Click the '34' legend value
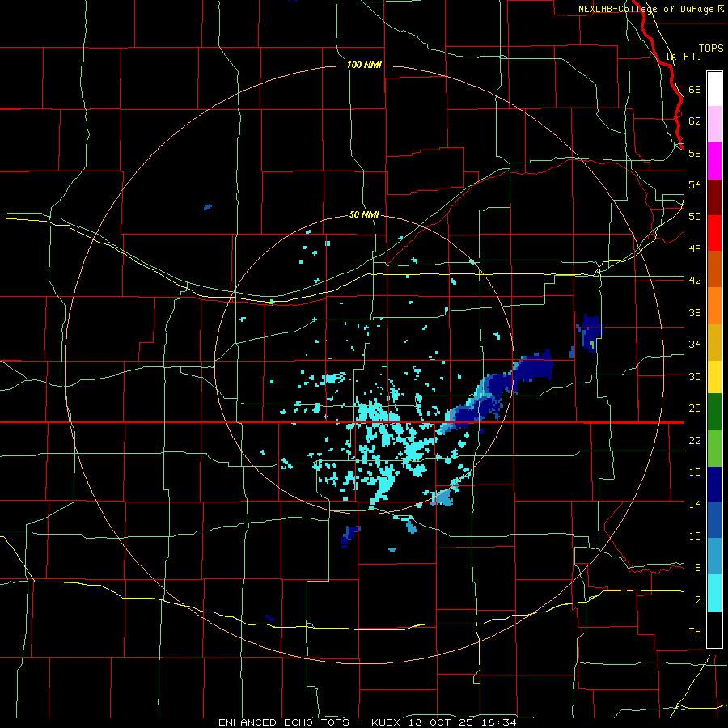Viewport: 728px width, 728px height. [x=695, y=344]
